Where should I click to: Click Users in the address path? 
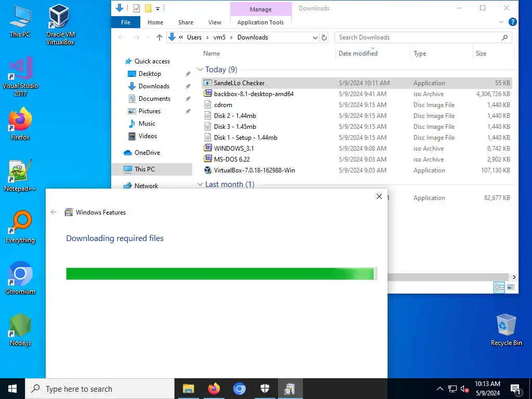click(x=194, y=37)
